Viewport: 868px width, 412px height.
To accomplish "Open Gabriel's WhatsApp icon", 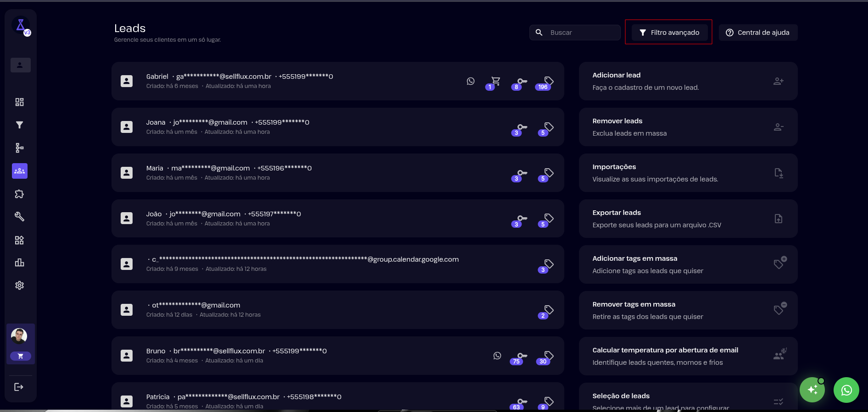I will [x=471, y=81].
